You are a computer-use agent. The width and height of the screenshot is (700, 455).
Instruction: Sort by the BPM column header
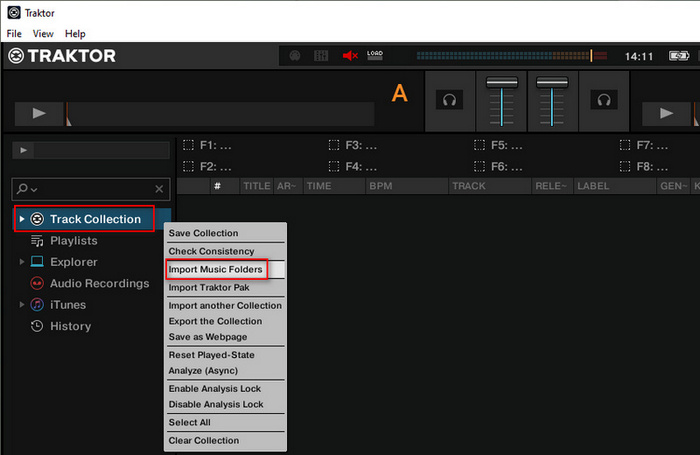point(407,186)
